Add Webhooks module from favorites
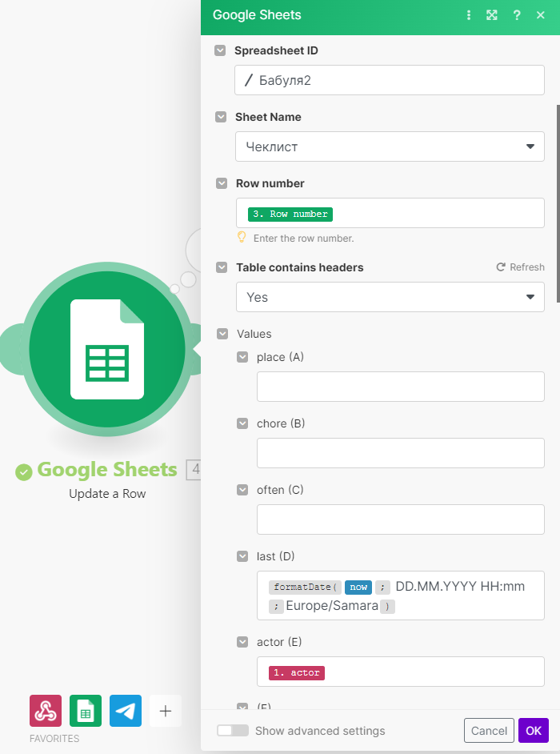 [46, 710]
